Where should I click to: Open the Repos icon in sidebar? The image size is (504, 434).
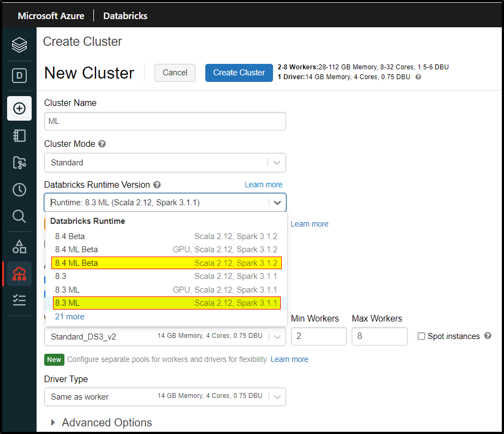(x=19, y=163)
